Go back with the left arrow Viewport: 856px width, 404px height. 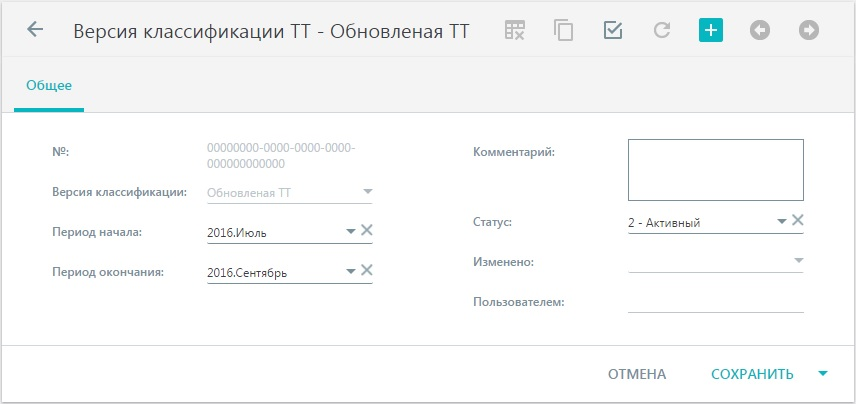(x=35, y=29)
